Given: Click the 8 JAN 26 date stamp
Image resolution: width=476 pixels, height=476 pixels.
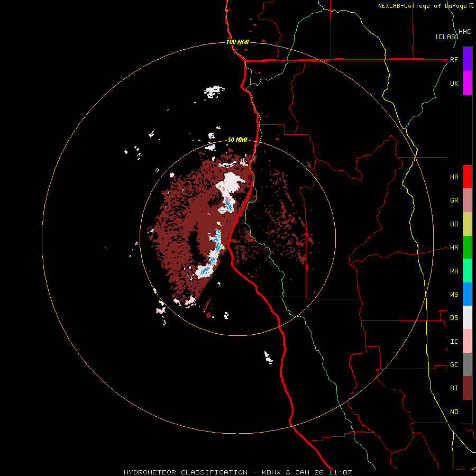Looking at the screenshot, I should click(306, 472).
